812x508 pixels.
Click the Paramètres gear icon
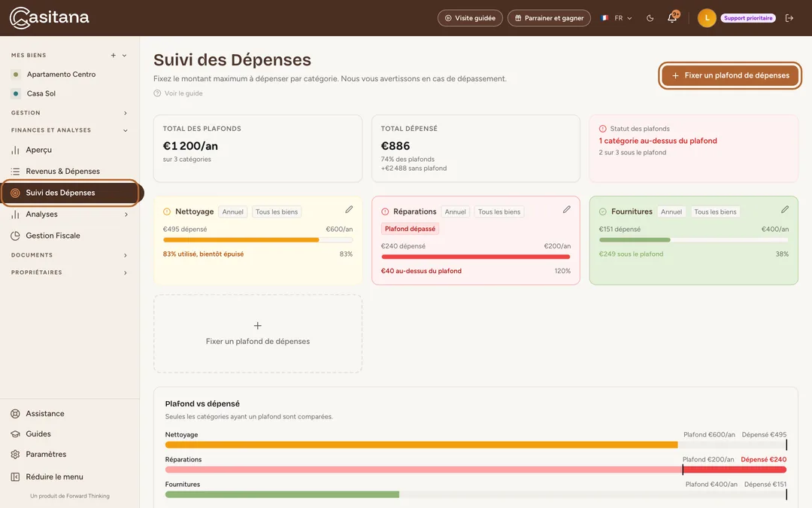(16, 454)
